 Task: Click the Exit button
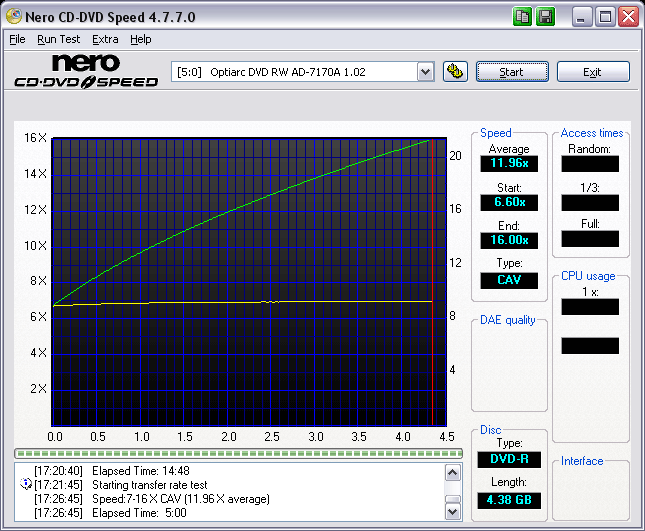[x=593, y=72]
